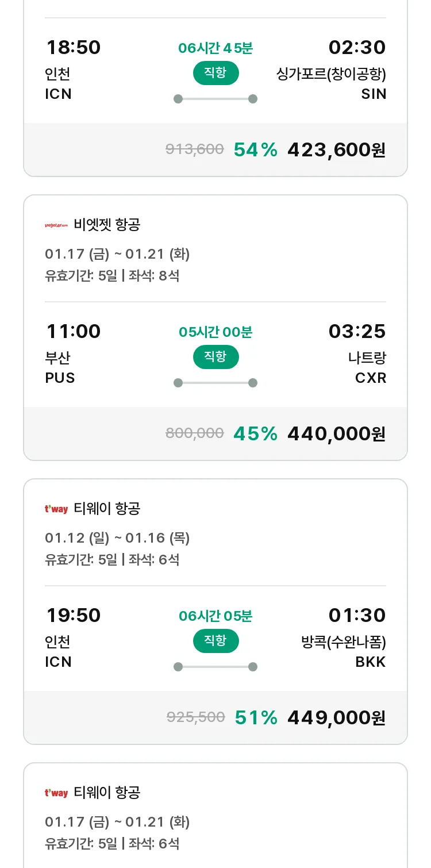Tap the 51% discount label

tap(256, 718)
